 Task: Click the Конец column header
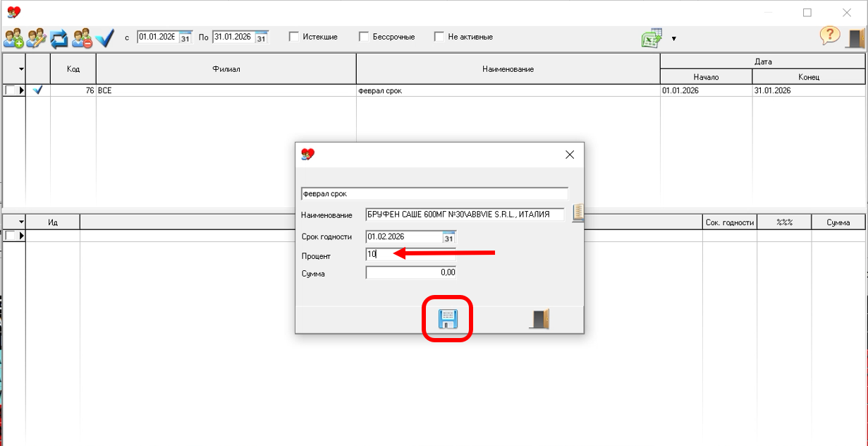[x=809, y=77]
